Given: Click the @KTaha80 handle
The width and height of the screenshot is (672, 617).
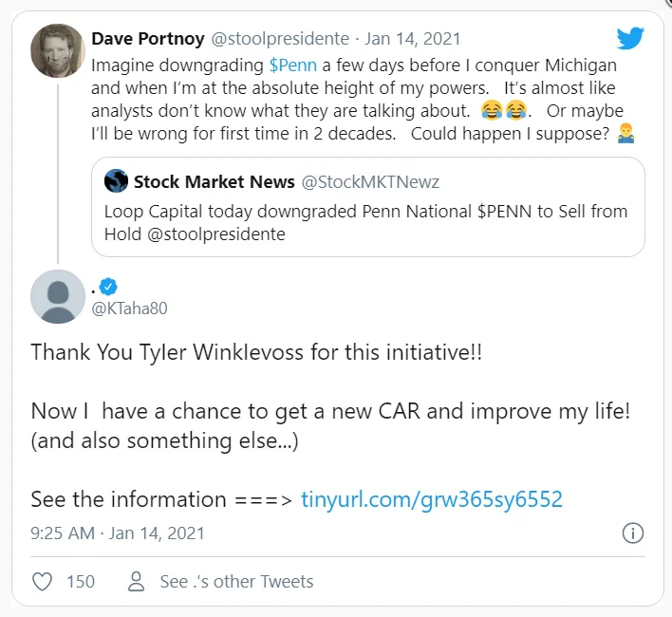Looking at the screenshot, I should (132, 308).
